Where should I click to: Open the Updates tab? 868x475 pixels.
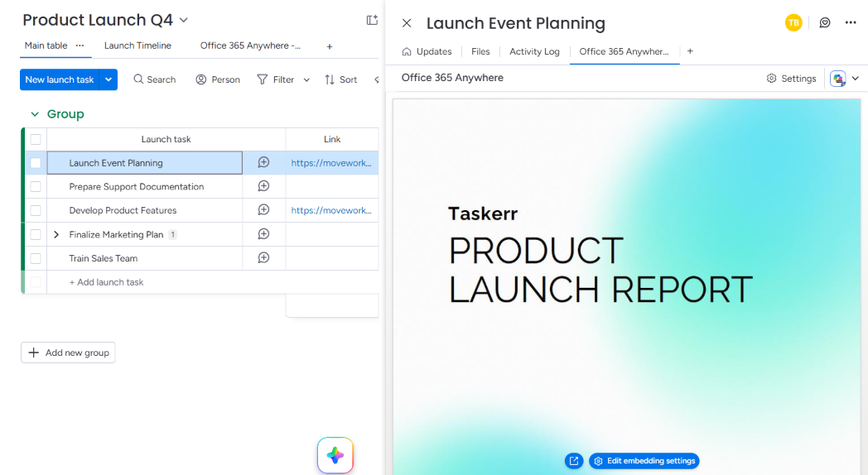427,51
